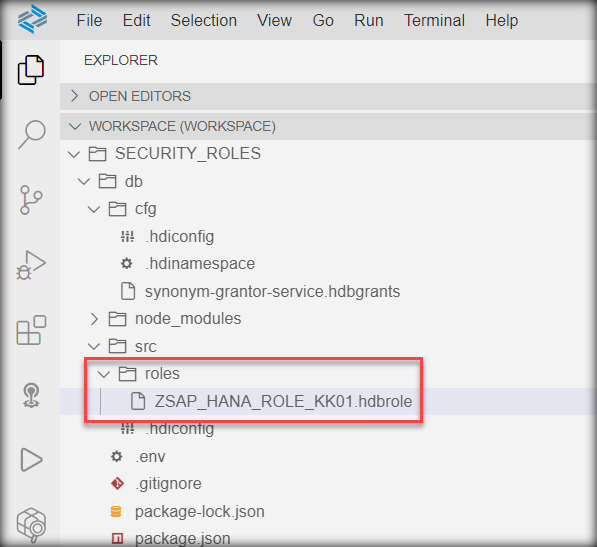
Task: Open the Extensions squares icon
Action: pos(31,330)
